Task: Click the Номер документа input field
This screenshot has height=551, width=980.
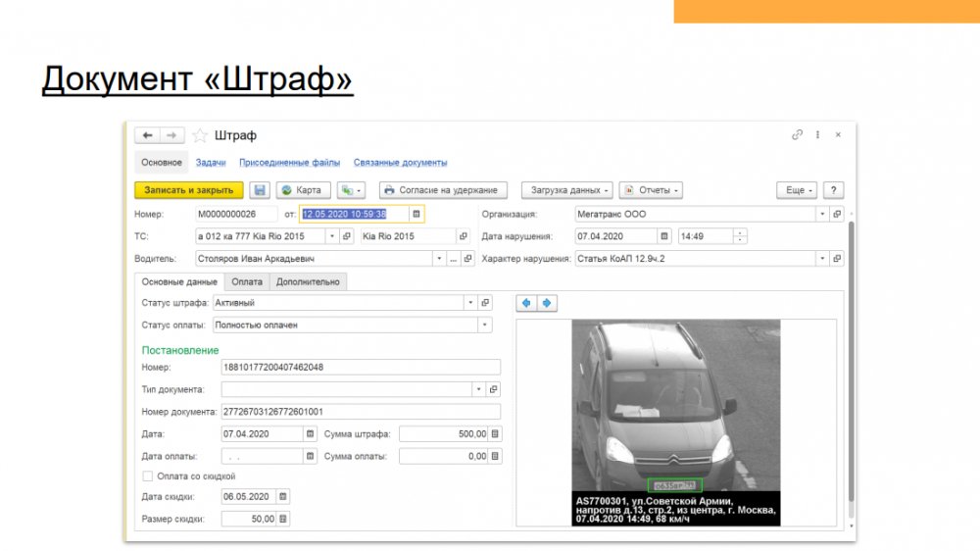Action: click(361, 412)
